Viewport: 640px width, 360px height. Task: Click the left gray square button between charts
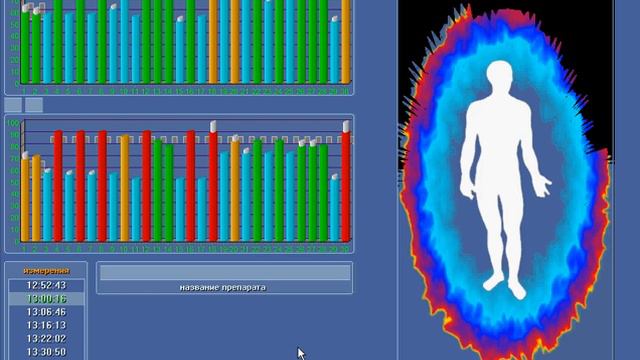[13, 105]
